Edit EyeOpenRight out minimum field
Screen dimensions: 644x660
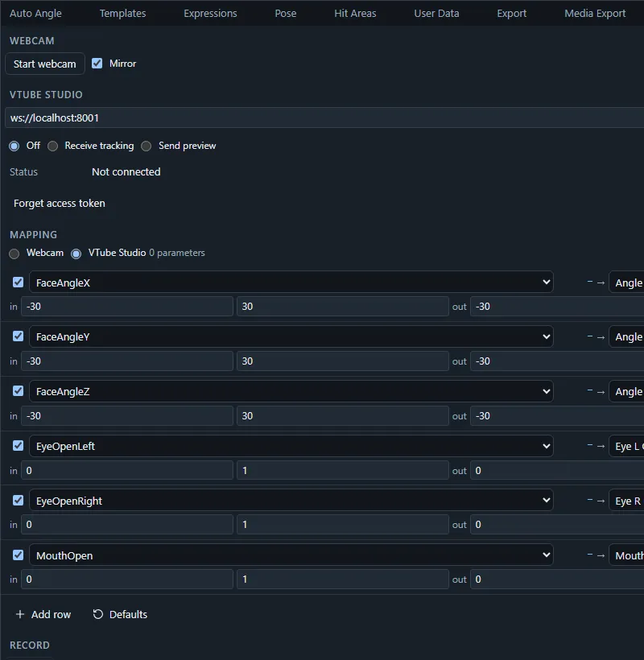click(x=557, y=525)
